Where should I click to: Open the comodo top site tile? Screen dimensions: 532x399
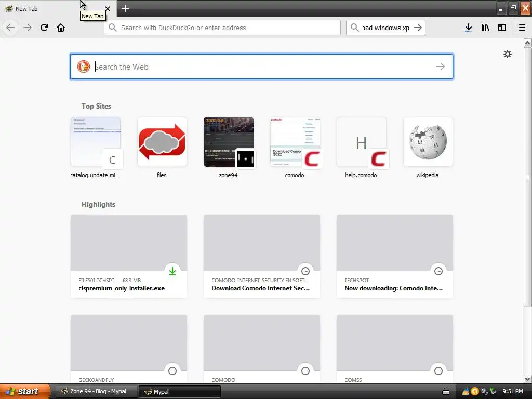(295, 148)
